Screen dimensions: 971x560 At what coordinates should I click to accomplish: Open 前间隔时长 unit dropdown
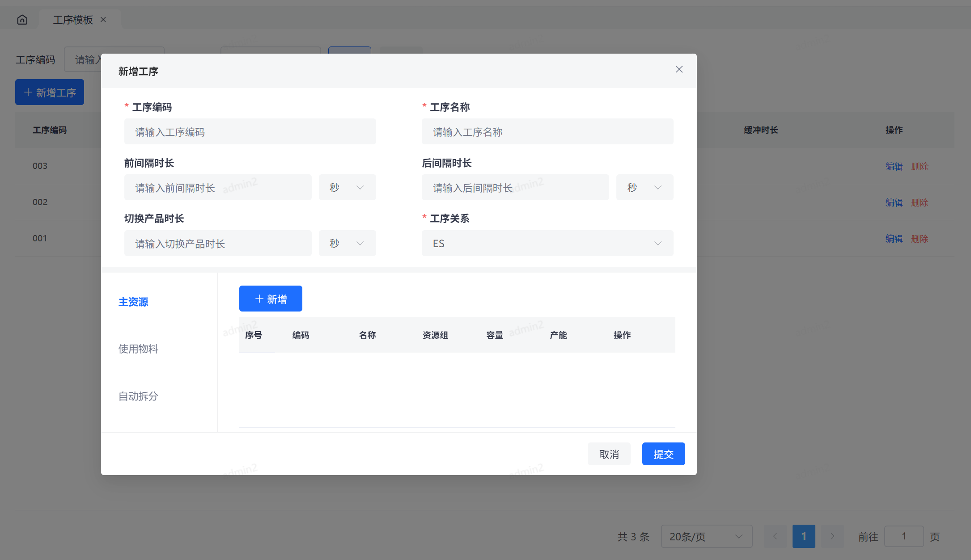pos(347,187)
